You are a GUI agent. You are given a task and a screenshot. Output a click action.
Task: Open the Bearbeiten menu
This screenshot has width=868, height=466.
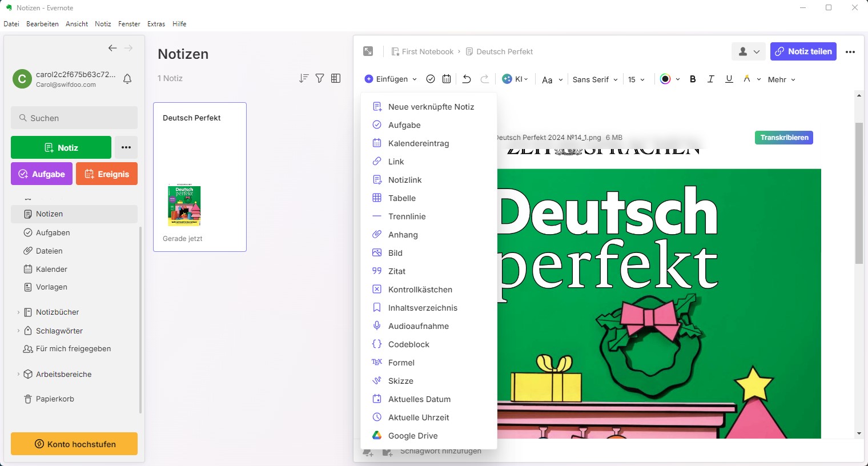point(42,24)
